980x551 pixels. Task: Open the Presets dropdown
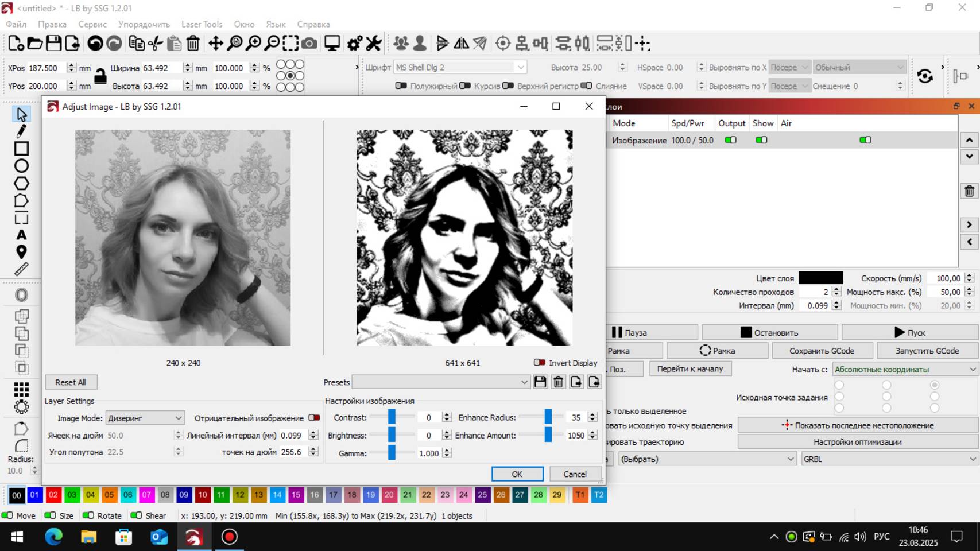[x=441, y=382]
